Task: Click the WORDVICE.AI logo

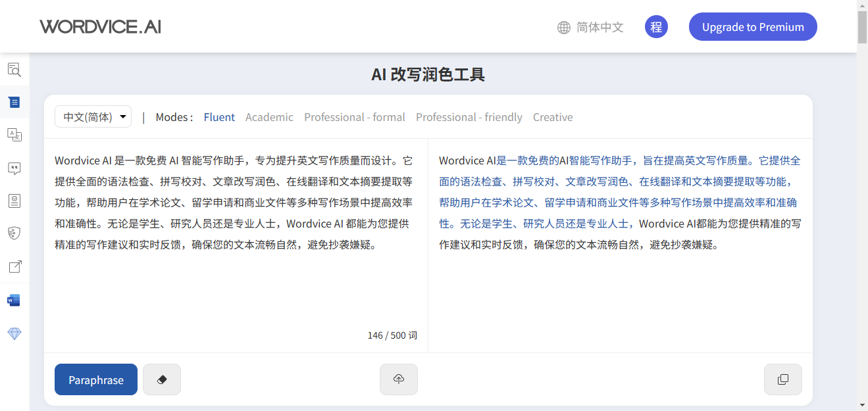Action: tap(100, 27)
